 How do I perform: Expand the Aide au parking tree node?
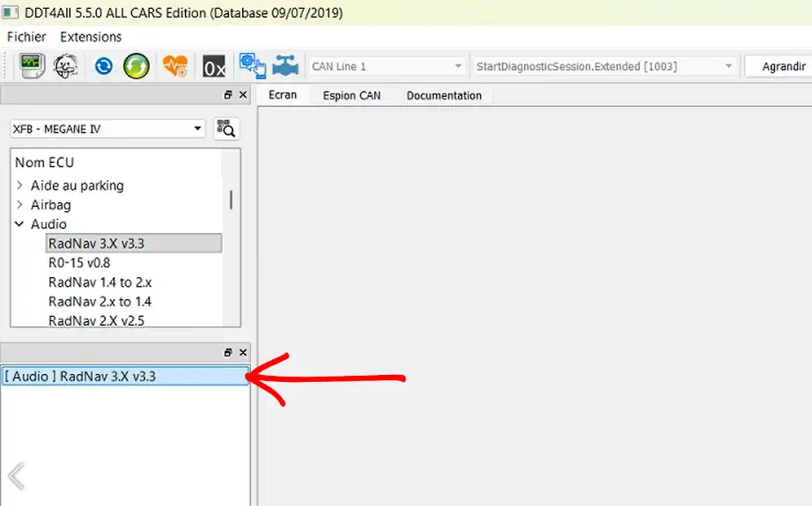(x=19, y=185)
